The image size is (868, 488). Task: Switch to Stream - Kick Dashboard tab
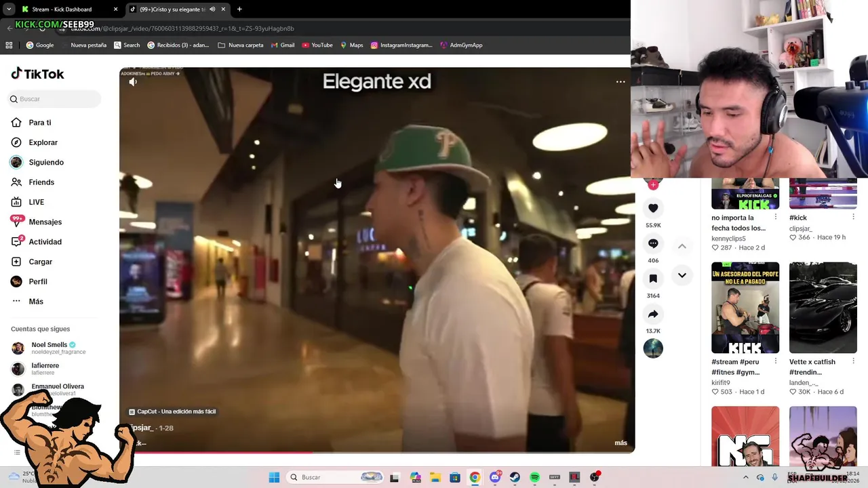[x=68, y=9]
